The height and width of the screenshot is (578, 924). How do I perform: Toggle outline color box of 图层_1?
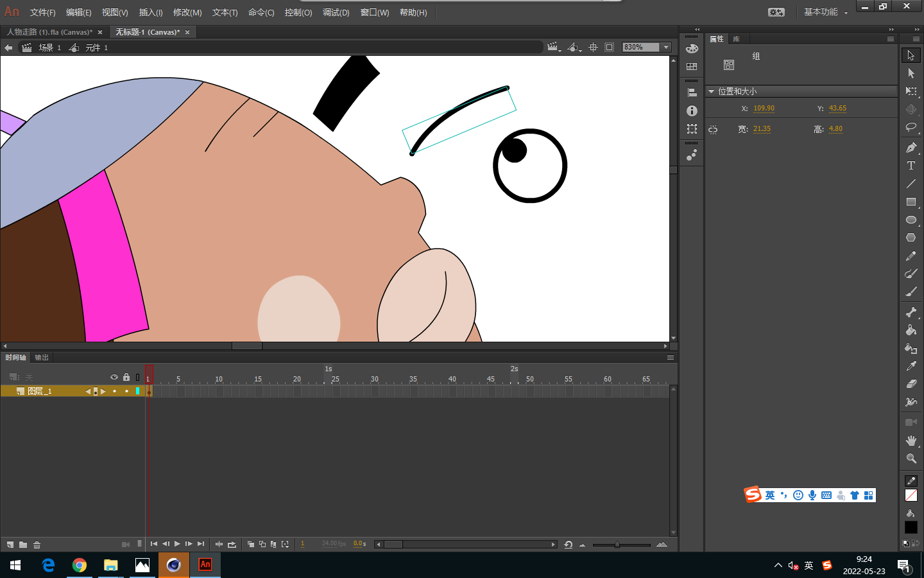137,391
